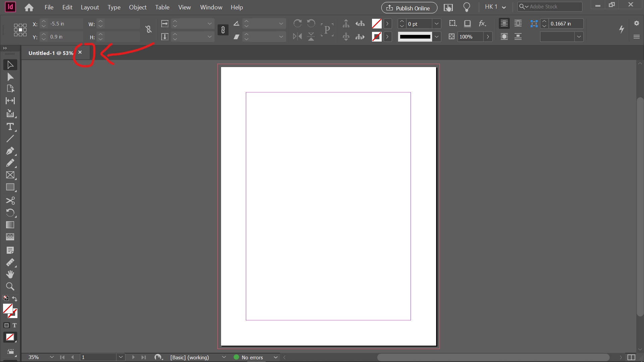Toggle constrain proportions for width and height
Screen dimensions: 644x362
click(149, 29)
